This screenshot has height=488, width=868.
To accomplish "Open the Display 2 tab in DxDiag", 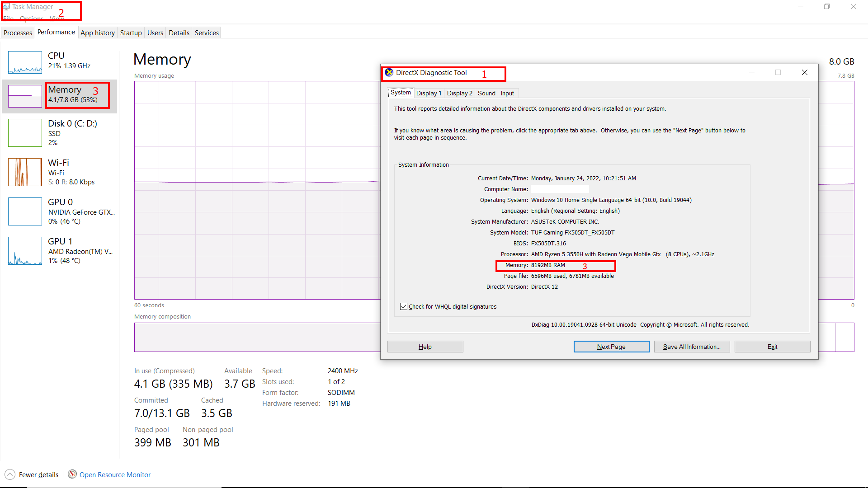I will (459, 93).
